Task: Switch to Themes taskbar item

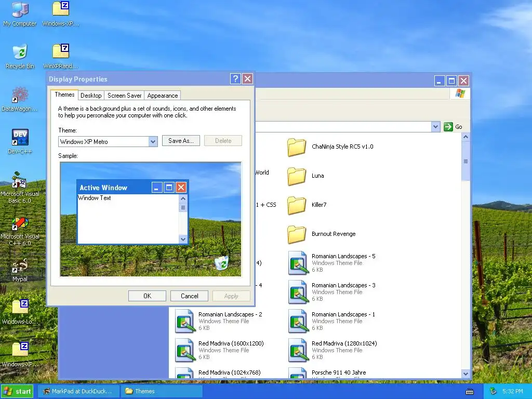Action: [162, 391]
